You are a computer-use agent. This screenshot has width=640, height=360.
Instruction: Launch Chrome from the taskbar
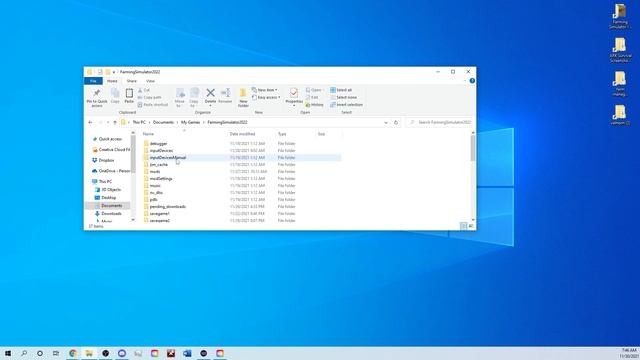[x=73, y=353]
